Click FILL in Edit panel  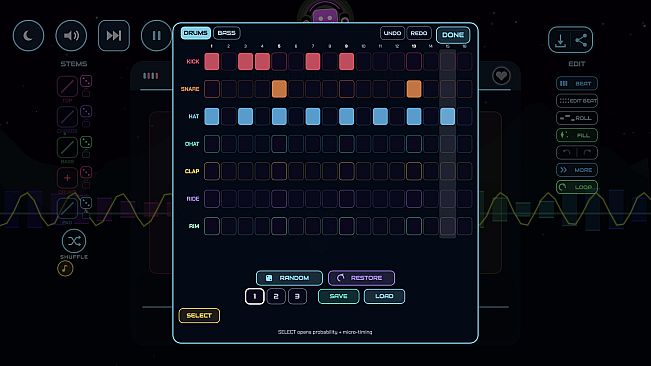[x=577, y=135]
